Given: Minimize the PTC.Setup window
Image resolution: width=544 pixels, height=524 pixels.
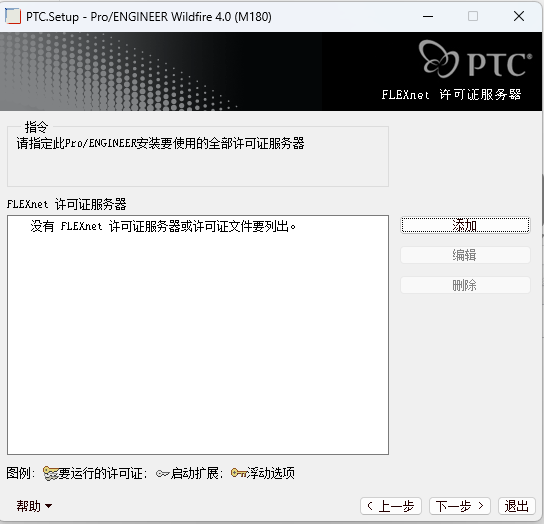Looking at the screenshot, I should pos(428,16).
